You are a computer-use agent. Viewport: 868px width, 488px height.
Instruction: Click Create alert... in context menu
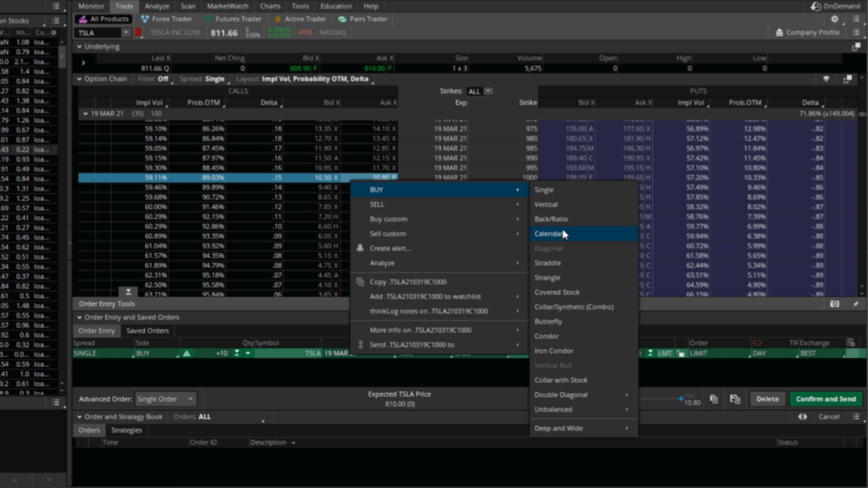click(x=440, y=248)
